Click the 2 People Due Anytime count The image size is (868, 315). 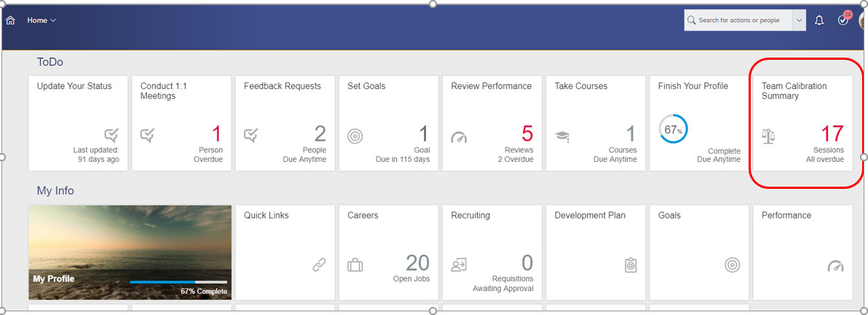320,134
